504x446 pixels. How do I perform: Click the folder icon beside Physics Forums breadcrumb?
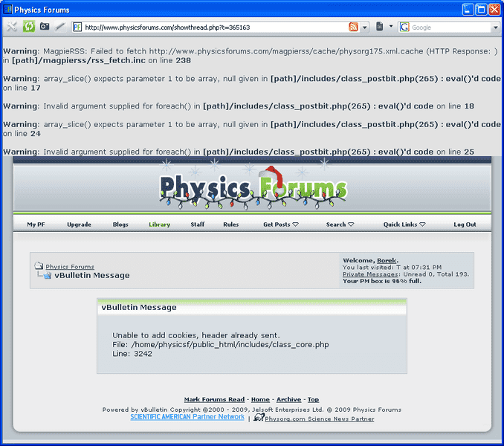point(39,265)
